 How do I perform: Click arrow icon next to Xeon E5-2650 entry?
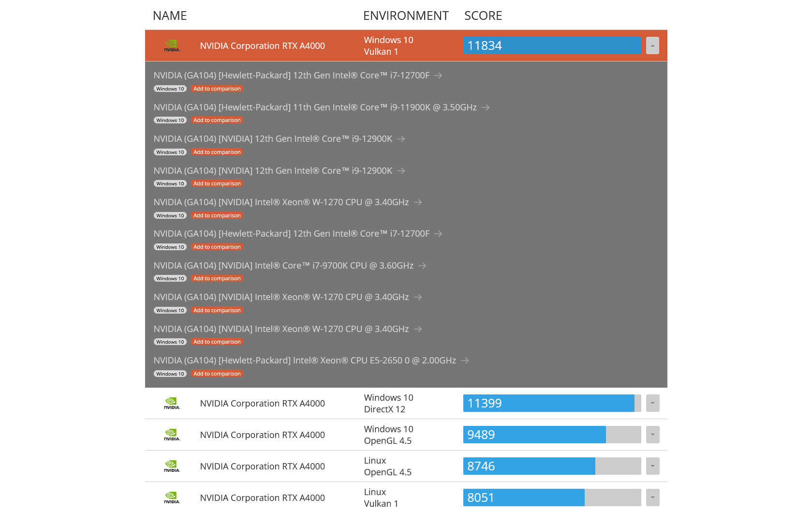[x=465, y=361]
